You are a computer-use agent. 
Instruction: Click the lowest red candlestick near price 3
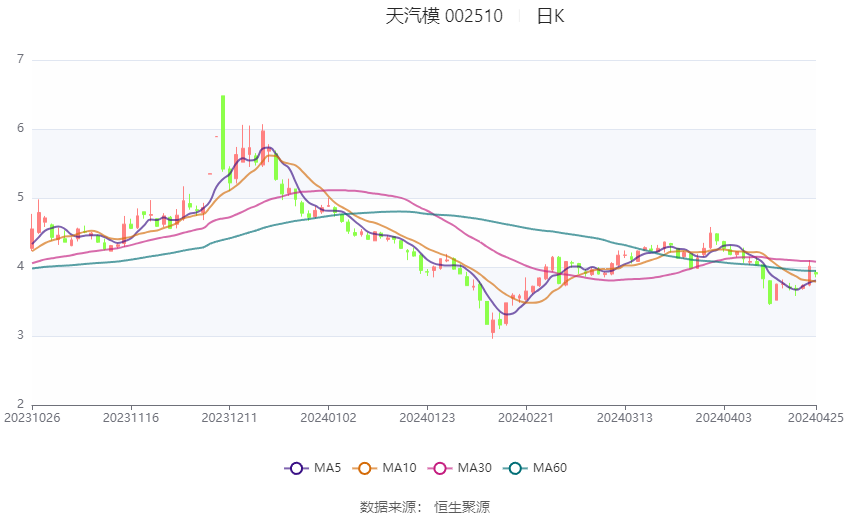click(x=493, y=326)
